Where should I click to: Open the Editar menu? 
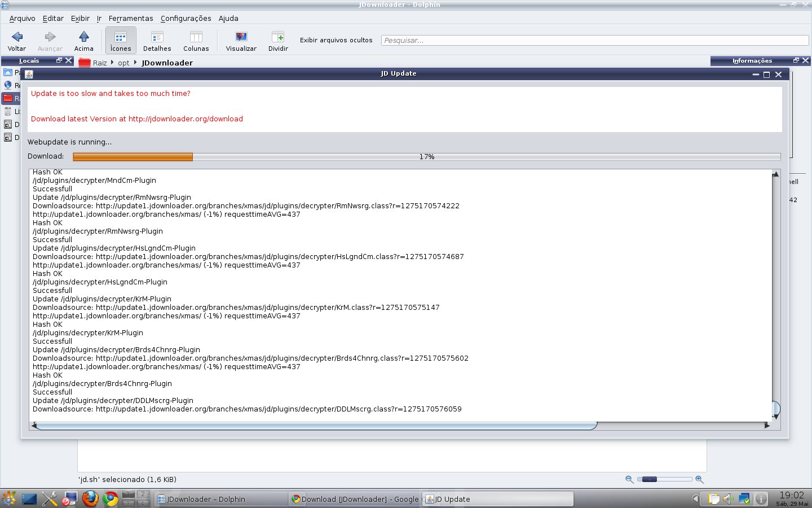pos(53,18)
